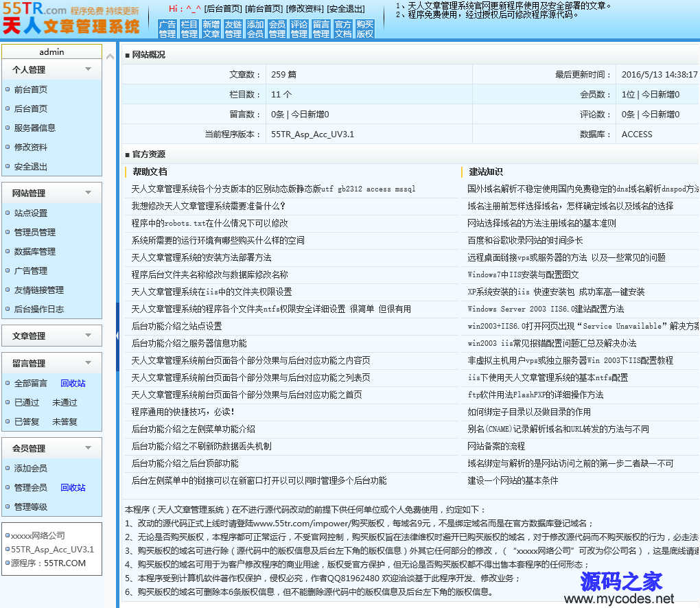700x608 pixels.
Task: Open the 网站备案的流程 article
Action: point(496,446)
